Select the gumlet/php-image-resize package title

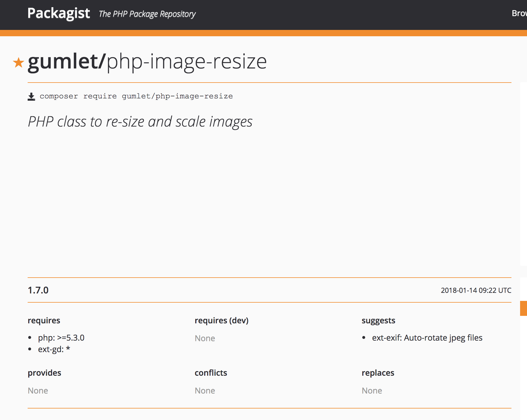147,62
